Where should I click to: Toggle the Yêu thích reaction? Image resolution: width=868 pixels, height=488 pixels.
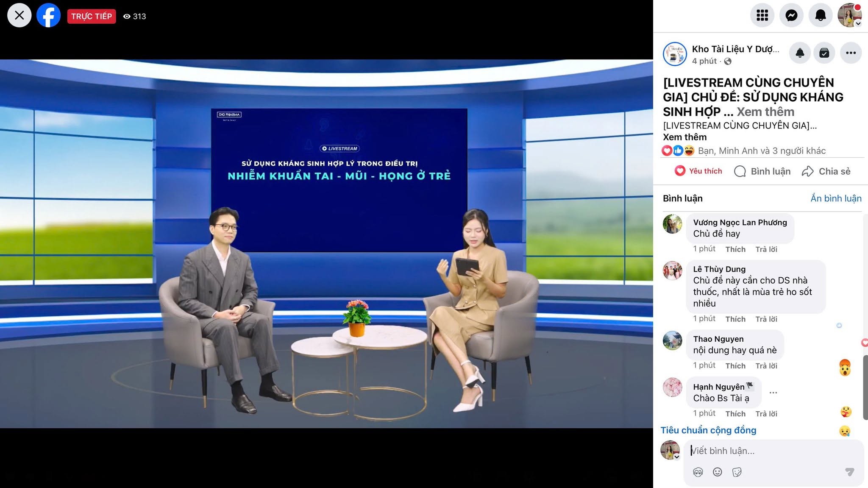pyautogui.click(x=698, y=171)
